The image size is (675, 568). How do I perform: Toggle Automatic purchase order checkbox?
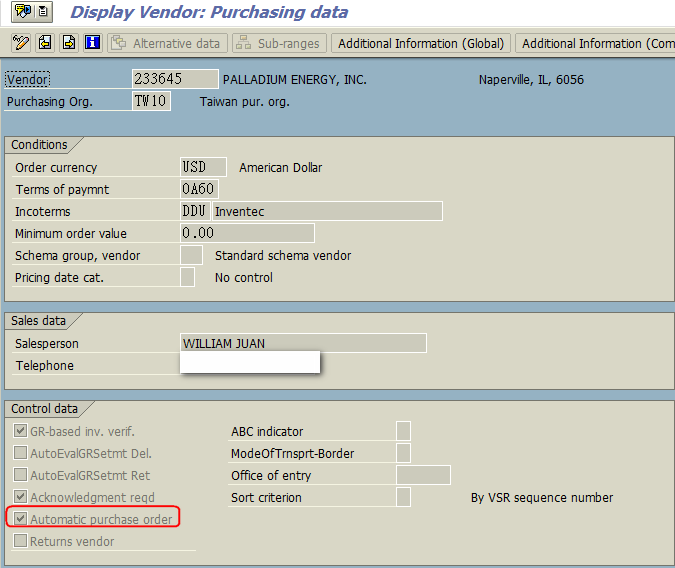(x=20, y=518)
